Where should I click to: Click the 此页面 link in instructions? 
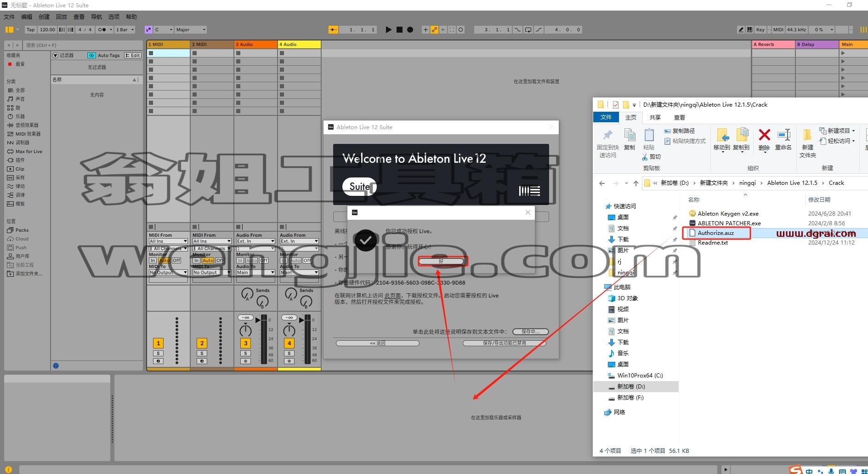[392, 296]
